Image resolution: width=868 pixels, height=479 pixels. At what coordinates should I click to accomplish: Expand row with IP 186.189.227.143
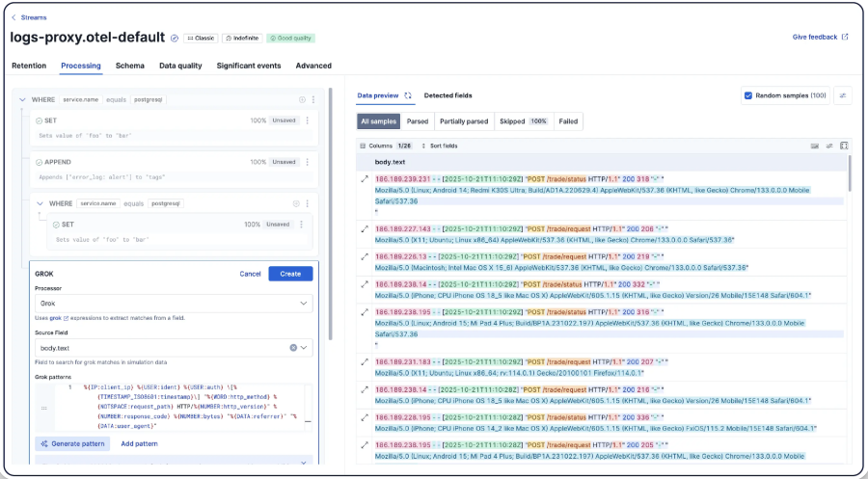pos(365,229)
